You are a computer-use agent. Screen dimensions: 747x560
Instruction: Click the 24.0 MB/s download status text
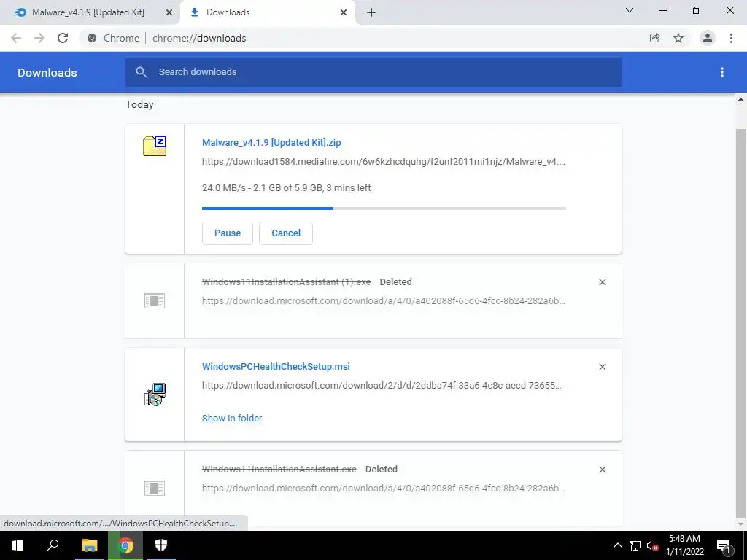[x=286, y=187]
